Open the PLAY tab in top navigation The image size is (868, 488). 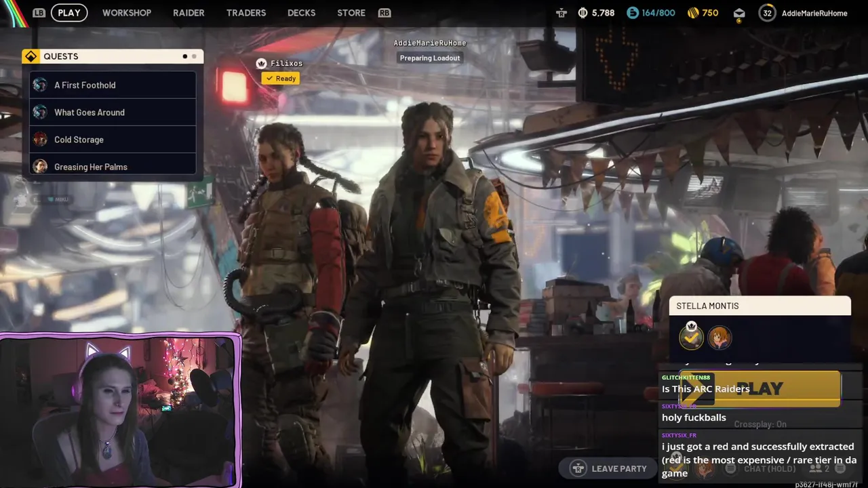pos(69,12)
